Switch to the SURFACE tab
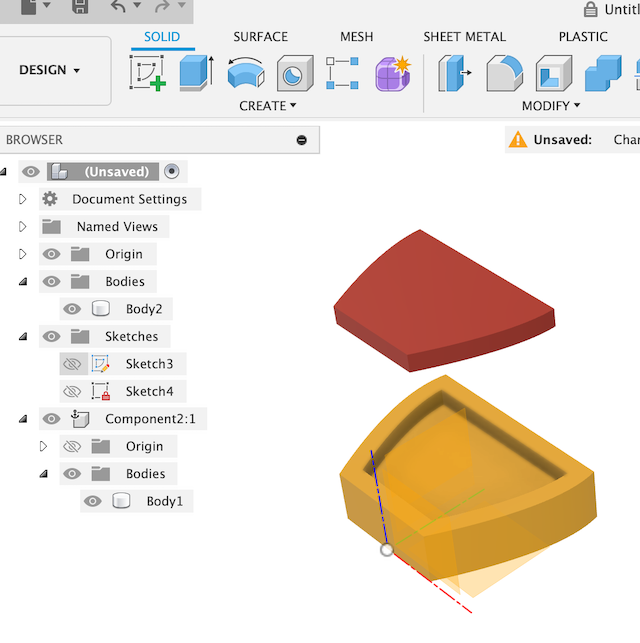The height and width of the screenshot is (643, 640). [260, 37]
